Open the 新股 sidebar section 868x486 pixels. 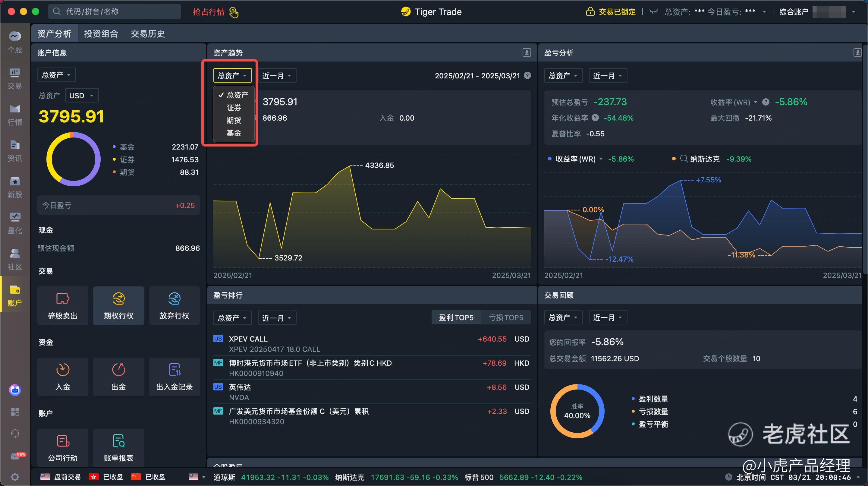[x=15, y=188]
